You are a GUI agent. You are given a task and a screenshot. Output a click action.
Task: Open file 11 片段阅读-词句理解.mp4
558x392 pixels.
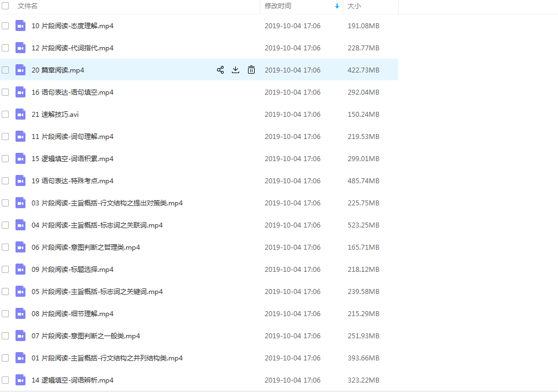tap(72, 136)
